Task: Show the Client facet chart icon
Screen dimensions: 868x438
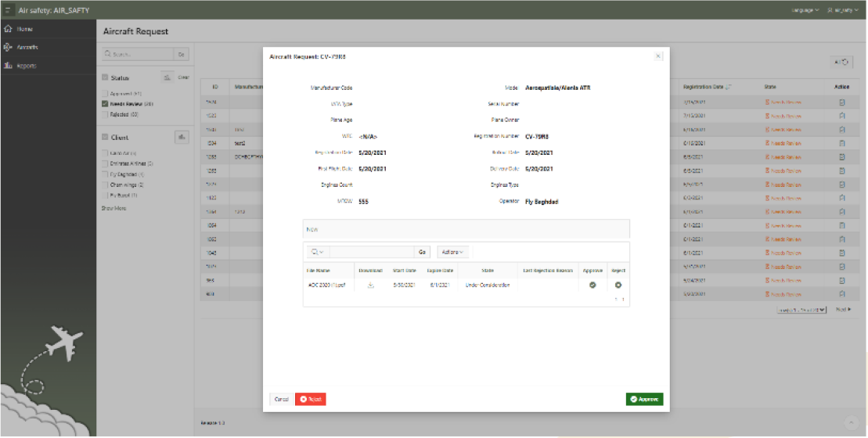Action: tap(182, 137)
